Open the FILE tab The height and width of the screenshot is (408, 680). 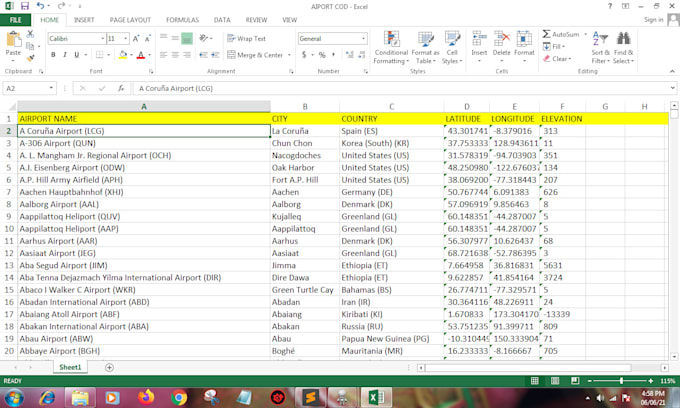click(15, 20)
